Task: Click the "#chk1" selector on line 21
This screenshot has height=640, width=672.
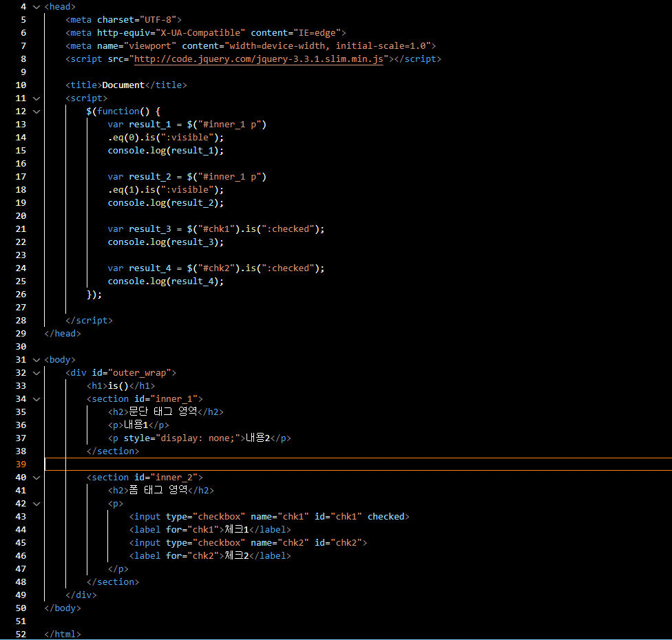Action: pos(216,229)
